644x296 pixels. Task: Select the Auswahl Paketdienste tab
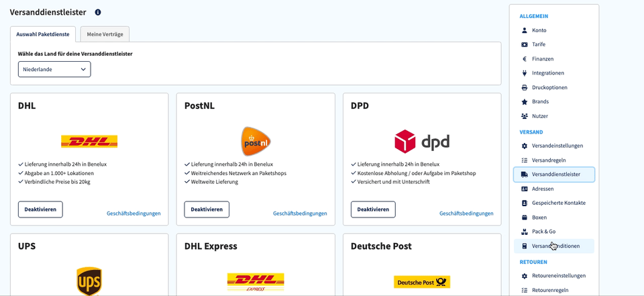pos(43,34)
